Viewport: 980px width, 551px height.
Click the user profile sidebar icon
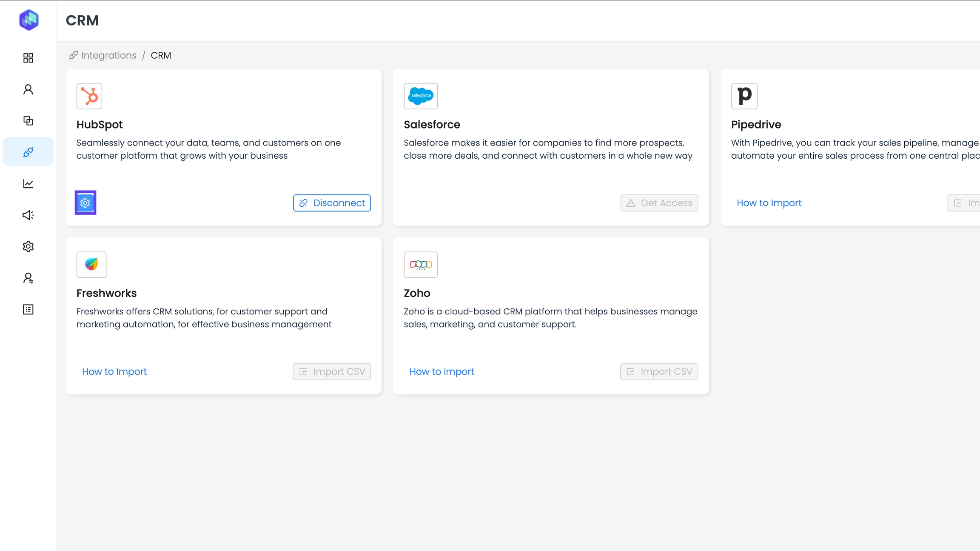tap(28, 89)
